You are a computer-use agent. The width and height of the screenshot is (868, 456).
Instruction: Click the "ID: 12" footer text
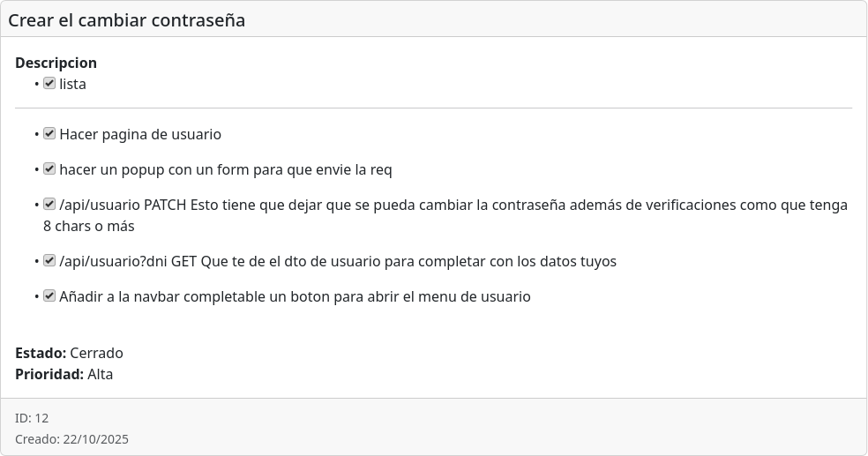(32, 418)
